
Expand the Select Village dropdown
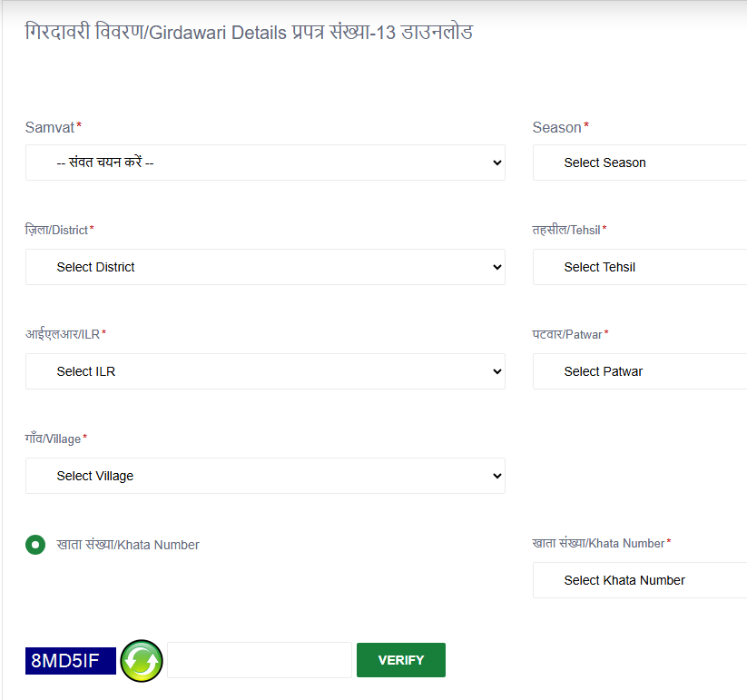(x=265, y=476)
